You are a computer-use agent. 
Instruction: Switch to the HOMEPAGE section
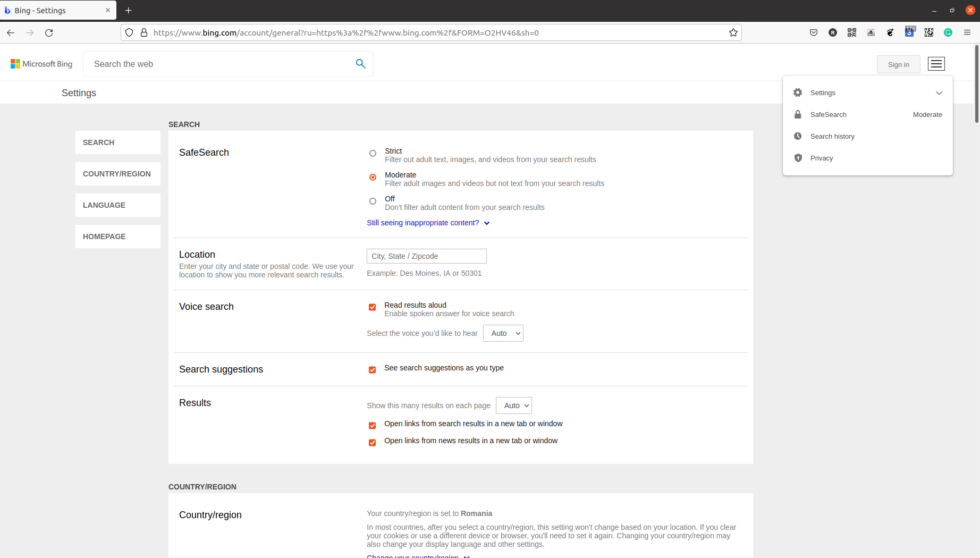tap(104, 236)
